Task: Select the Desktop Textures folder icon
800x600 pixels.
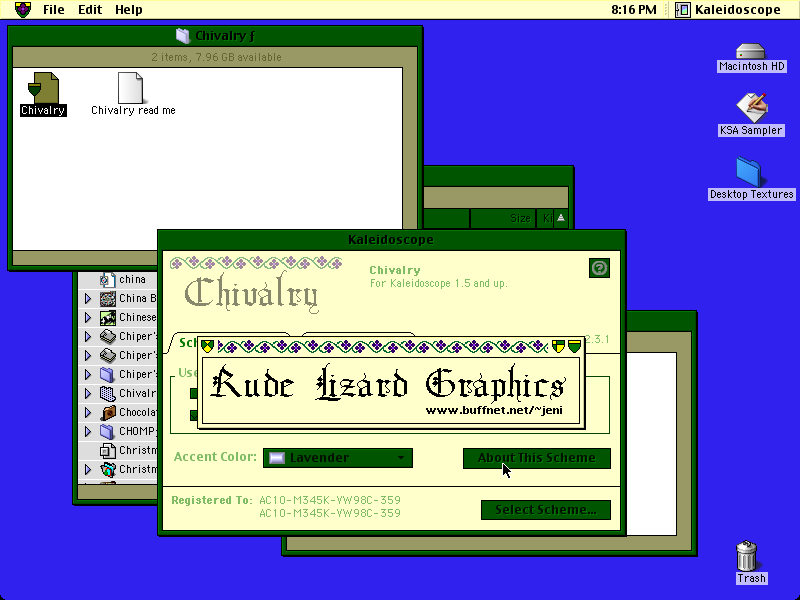Action: (x=749, y=172)
